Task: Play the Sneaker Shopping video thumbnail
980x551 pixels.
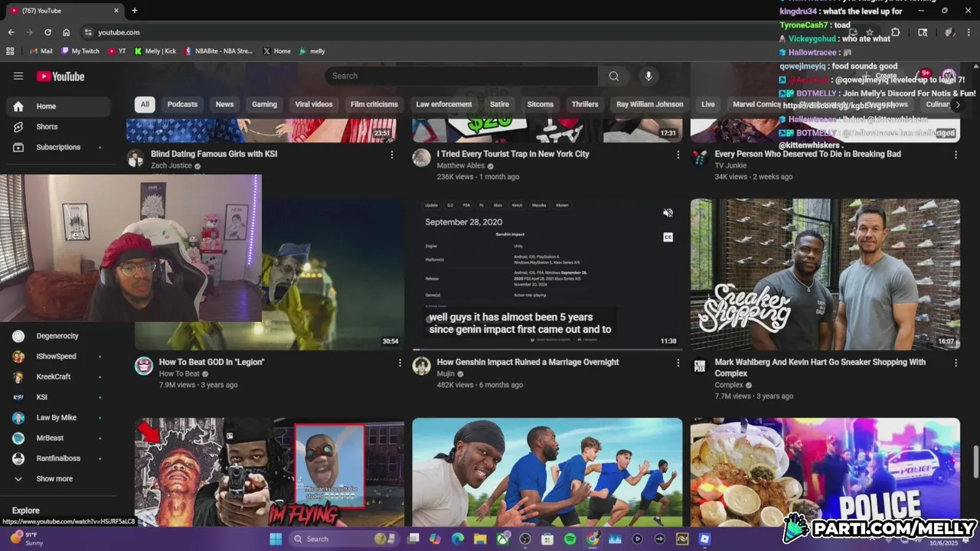Action: [x=825, y=275]
